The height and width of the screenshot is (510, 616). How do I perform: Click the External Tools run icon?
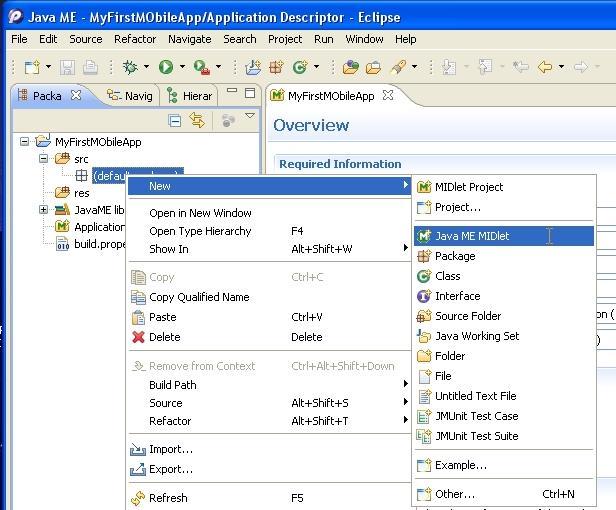[x=202, y=67]
